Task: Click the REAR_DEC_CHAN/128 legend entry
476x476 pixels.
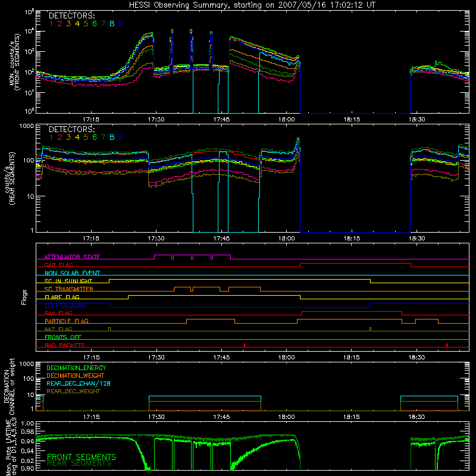Action: 79,383
